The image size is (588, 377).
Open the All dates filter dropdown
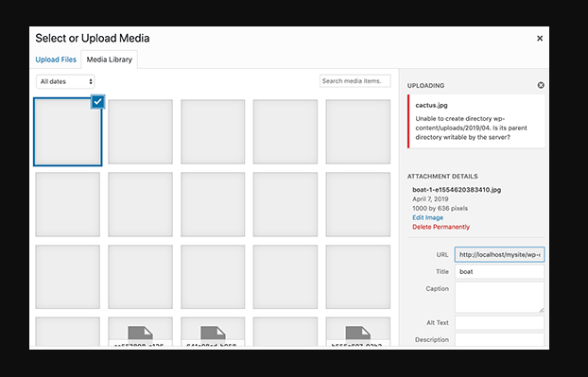[65, 81]
